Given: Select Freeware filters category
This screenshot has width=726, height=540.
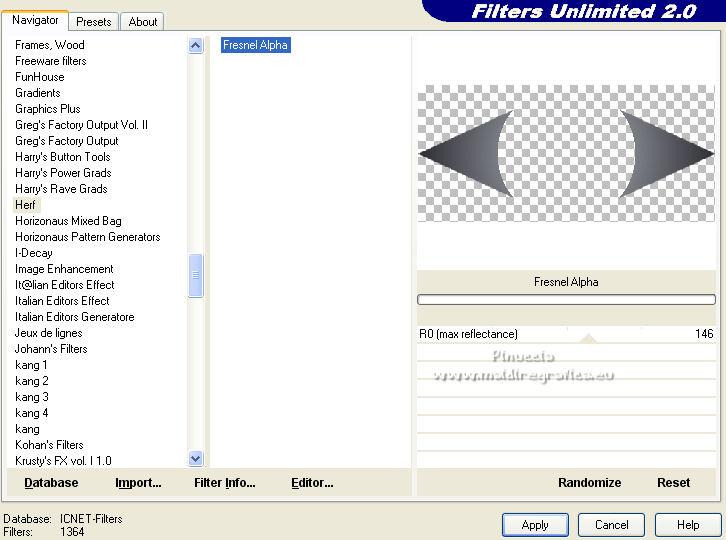Looking at the screenshot, I should tap(50, 61).
